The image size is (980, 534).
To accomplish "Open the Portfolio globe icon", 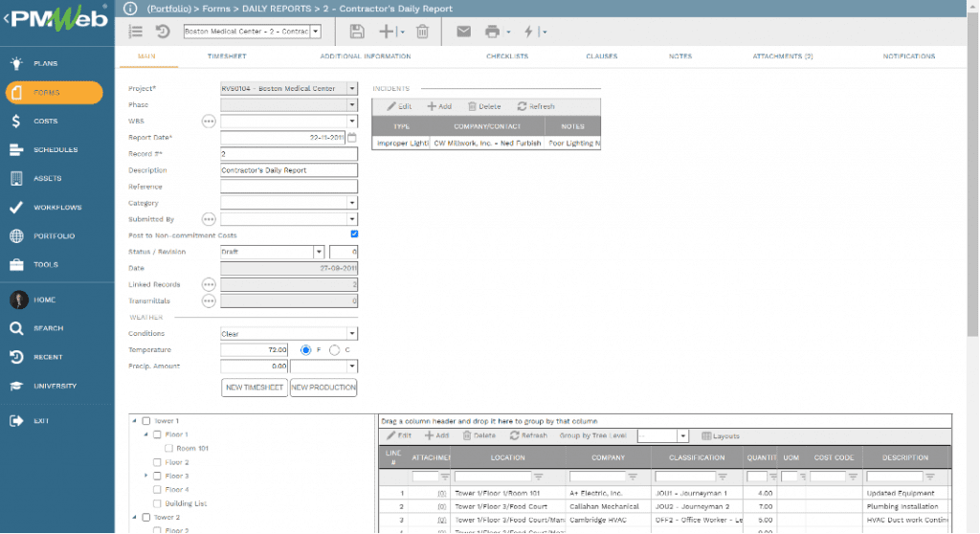I will pos(16,235).
